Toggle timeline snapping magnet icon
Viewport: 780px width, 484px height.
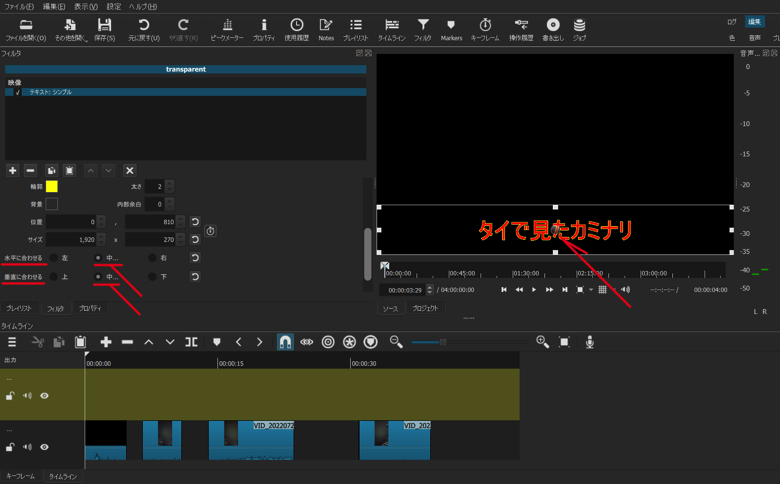click(x=285, y=342)
